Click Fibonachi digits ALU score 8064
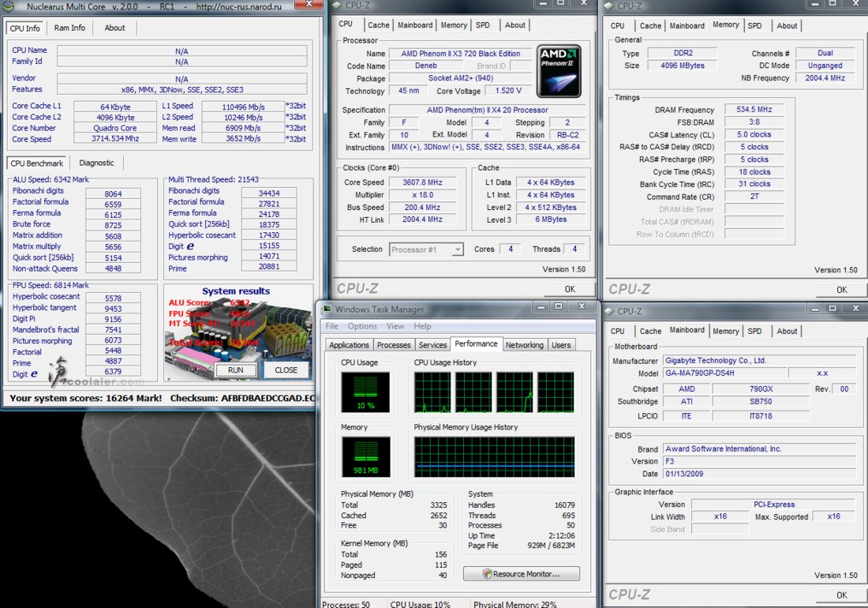The width and height of the screenshot is (868, 608). tap(113, 193)
